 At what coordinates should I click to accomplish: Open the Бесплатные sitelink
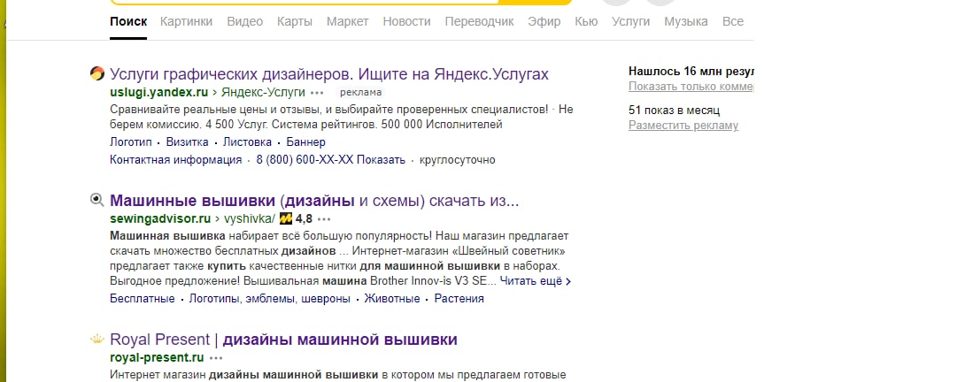[x=143, y=298]
